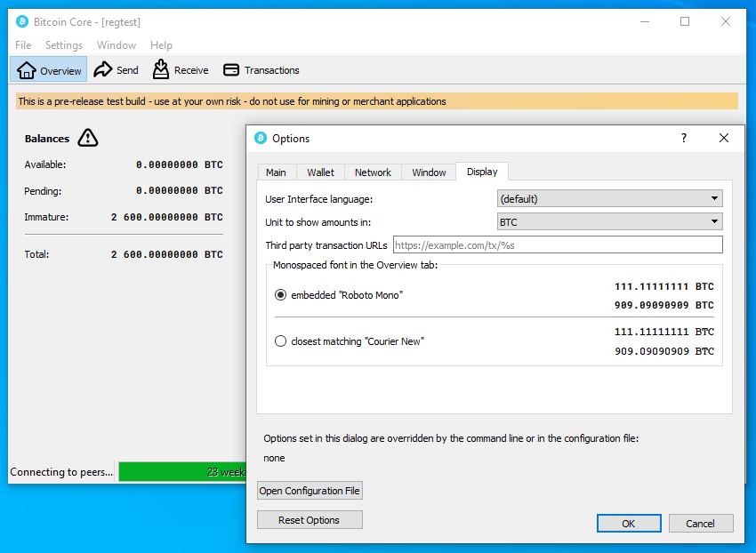
Task: Click the Options dialog help question mark
Action: 684,138
